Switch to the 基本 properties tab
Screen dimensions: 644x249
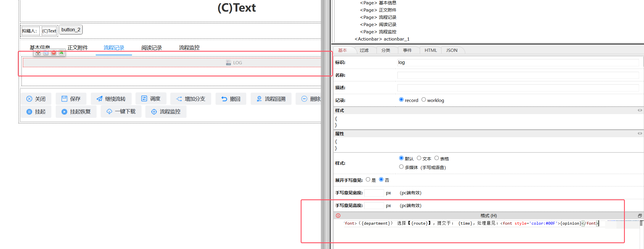pyautogui.click(x=343, y=50)
